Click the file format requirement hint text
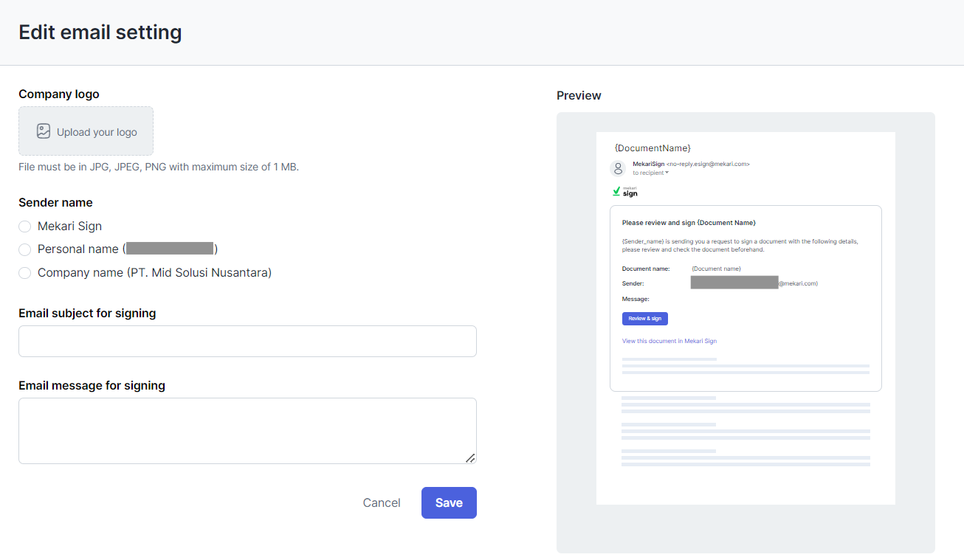Image resolution: width=964 pixels, height=560 pixels. (x=159, y=167)
